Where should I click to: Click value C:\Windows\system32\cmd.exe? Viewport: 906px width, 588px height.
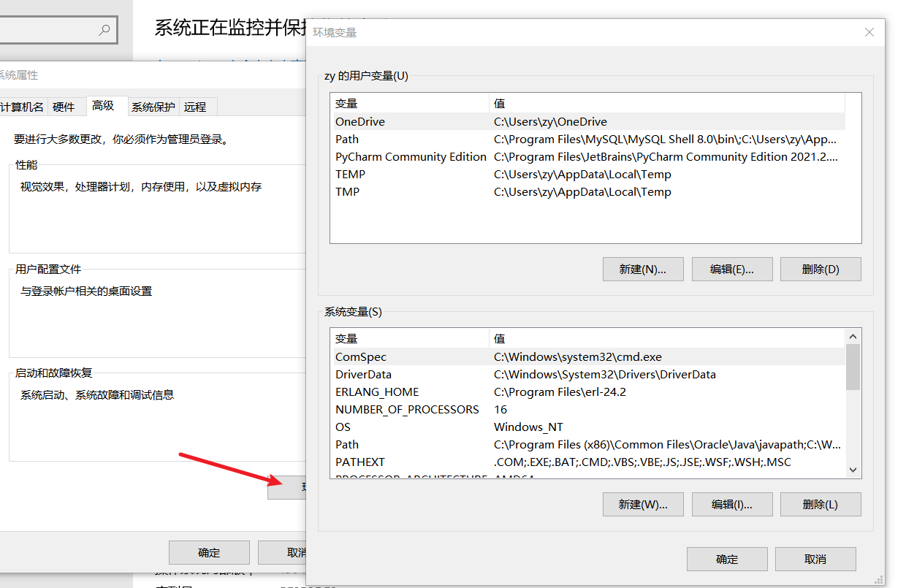coord(578,357)
